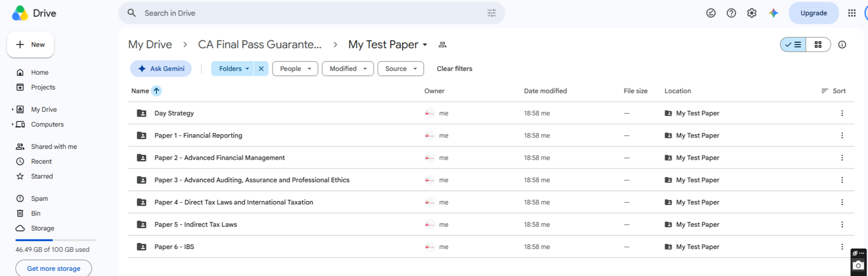Click the Name column header
Screen dimensions: 868x276
coord(140,91)
